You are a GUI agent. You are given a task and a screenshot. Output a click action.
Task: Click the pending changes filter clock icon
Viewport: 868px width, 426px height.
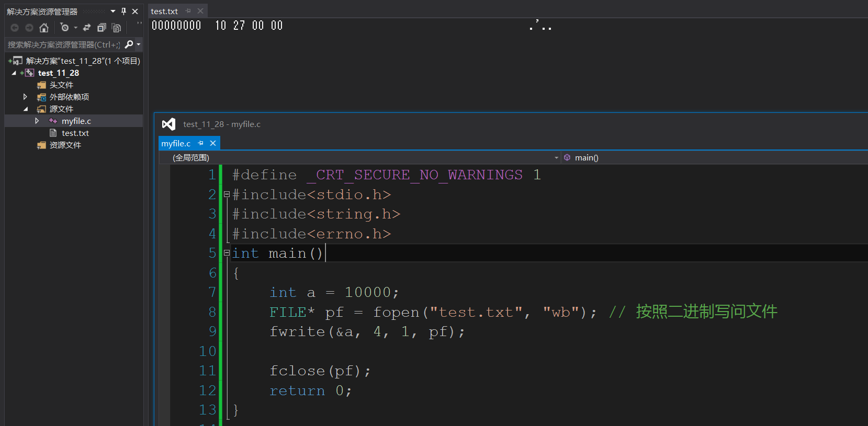point(65,28)
